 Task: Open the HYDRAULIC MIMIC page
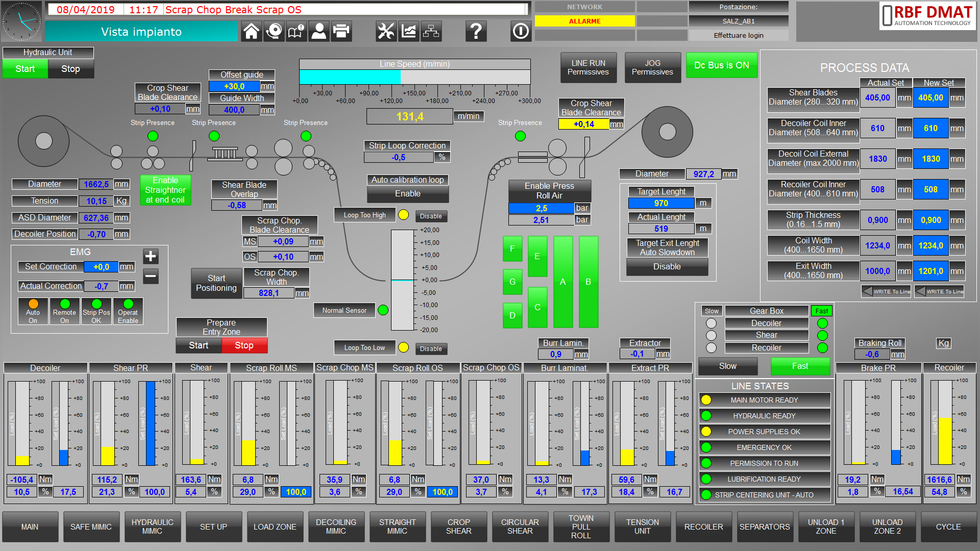click(x=153, y=527)
